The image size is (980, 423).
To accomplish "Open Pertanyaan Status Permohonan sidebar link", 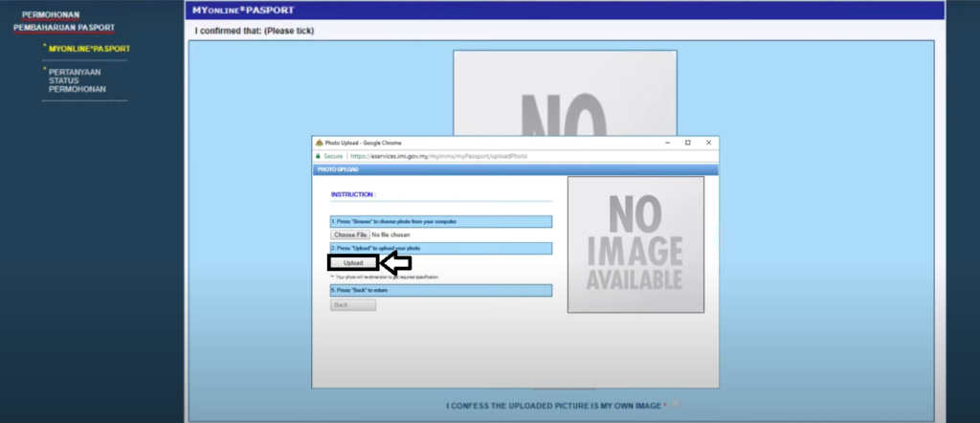I will pos(75,80).
